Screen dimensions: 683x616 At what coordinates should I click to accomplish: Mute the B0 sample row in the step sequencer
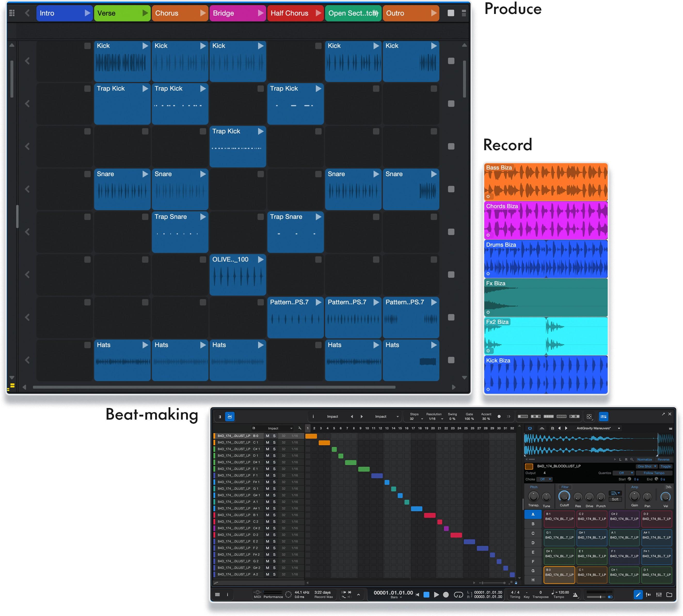pos(268,436)
